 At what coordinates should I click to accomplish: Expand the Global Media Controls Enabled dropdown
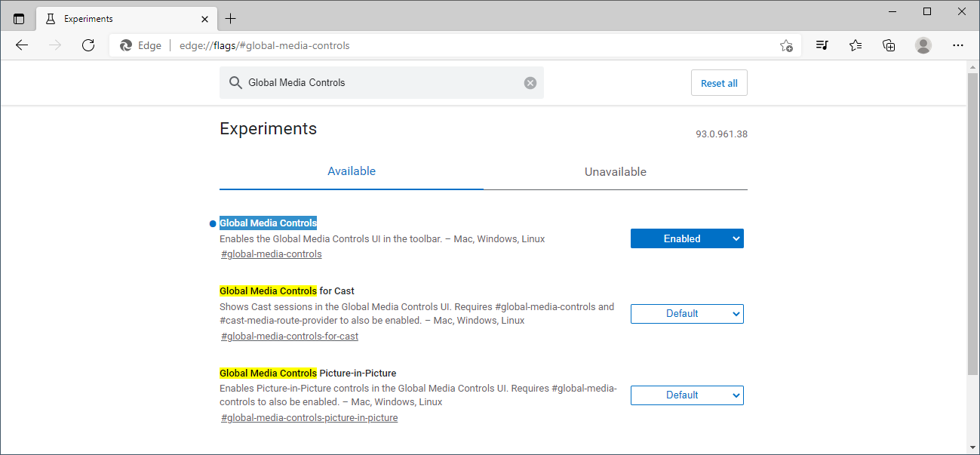pyautogui.click(x=687, y=238)
